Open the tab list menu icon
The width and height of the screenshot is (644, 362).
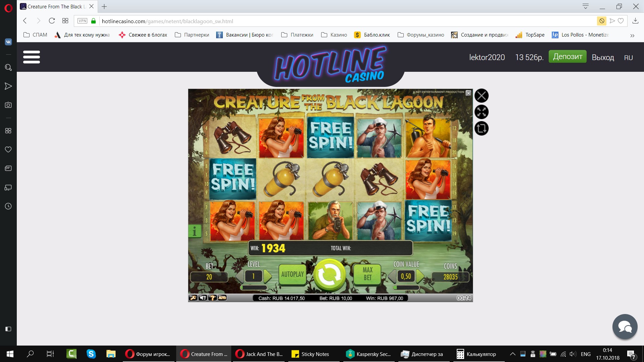tap(586, 6)
